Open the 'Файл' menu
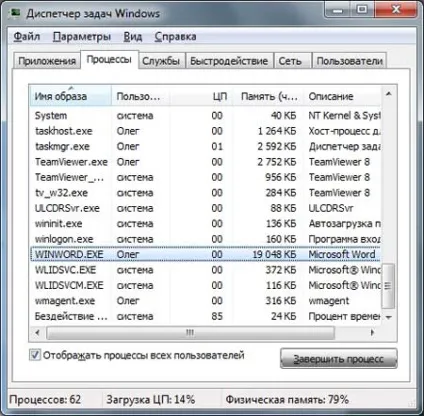424x416 pixels. point(27,36)
